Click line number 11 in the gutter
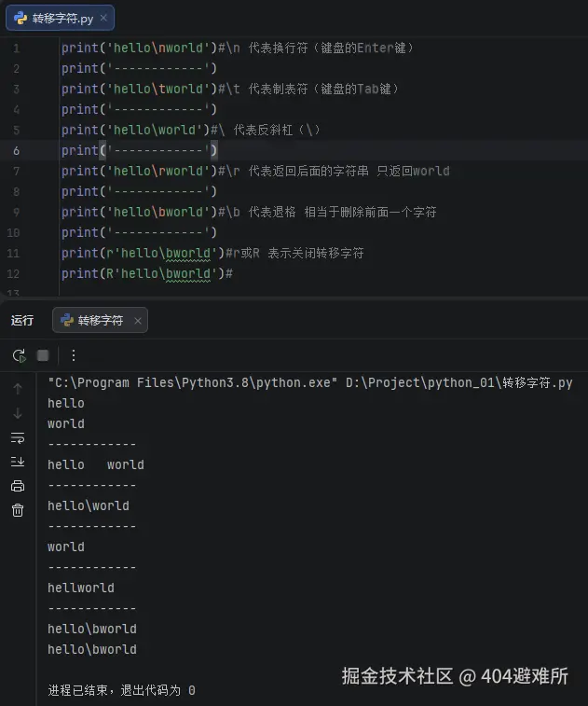Screen dimensions: 588x706 [x=13, y=253]
